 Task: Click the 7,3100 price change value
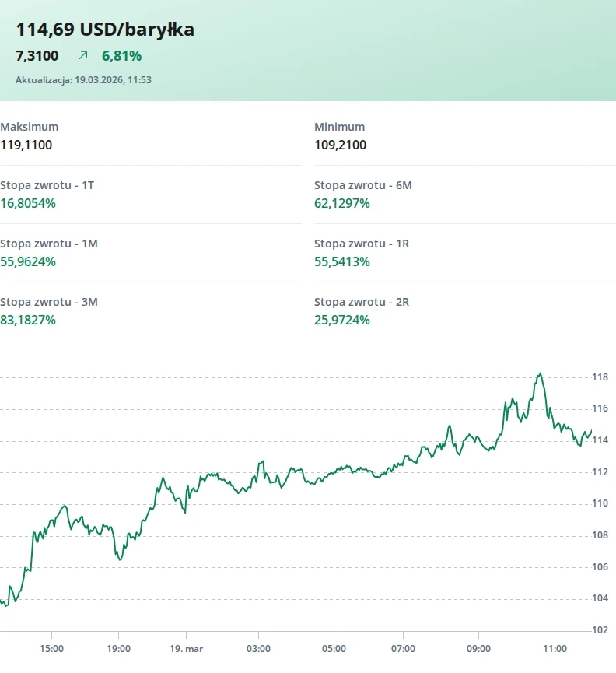[x=37, y=56]
